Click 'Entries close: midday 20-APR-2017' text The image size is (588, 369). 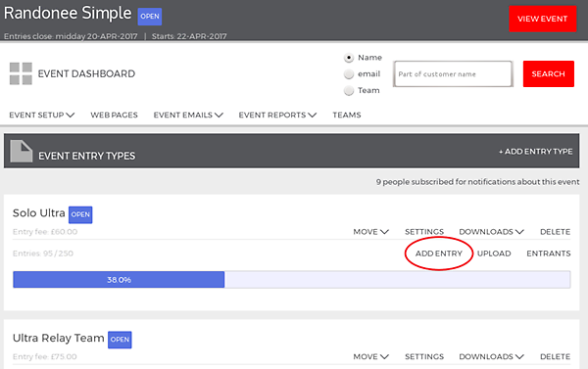tap(71, 36)
